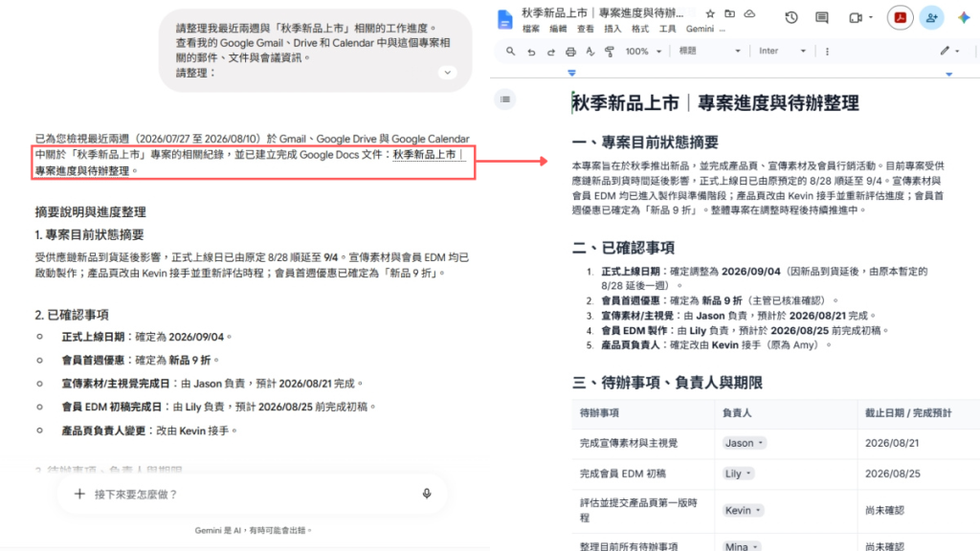980x551 pixels.
Task: Open version history clock icon
Action: pyautogui.click(x=791, y=17)
